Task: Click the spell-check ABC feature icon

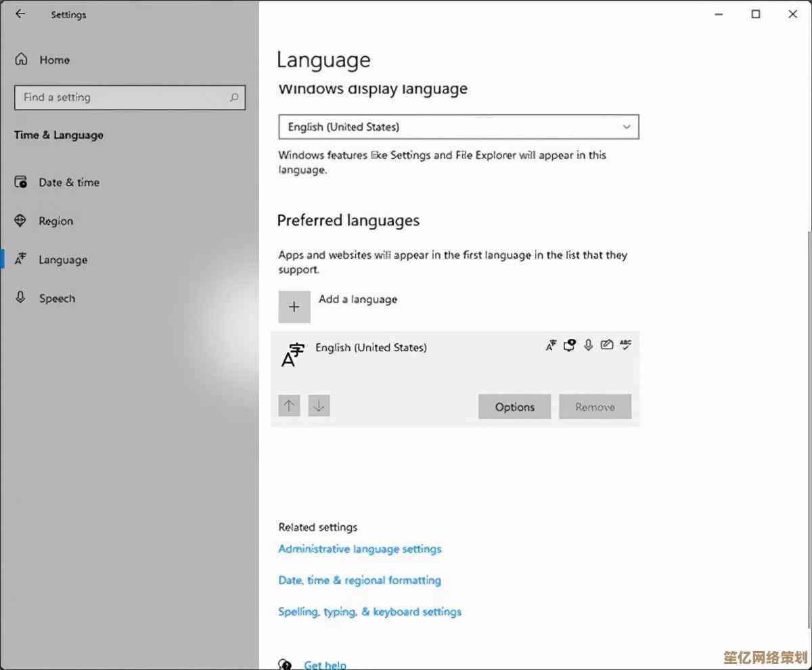Action: [x=625, y=345]
